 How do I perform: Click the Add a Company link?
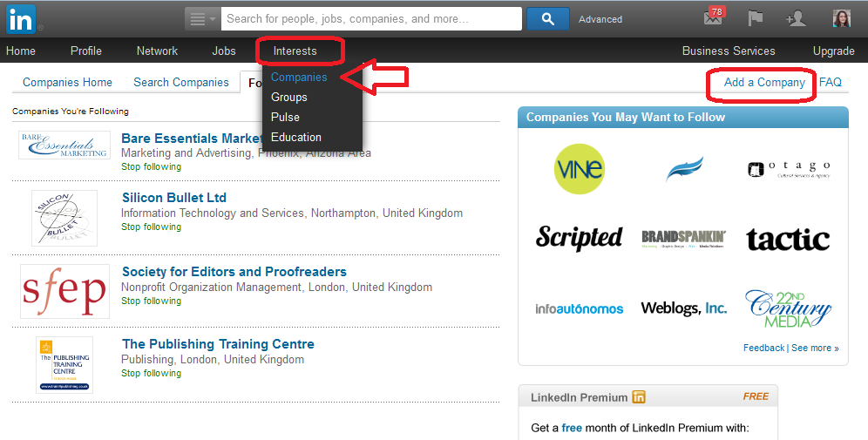pos(764,82)
